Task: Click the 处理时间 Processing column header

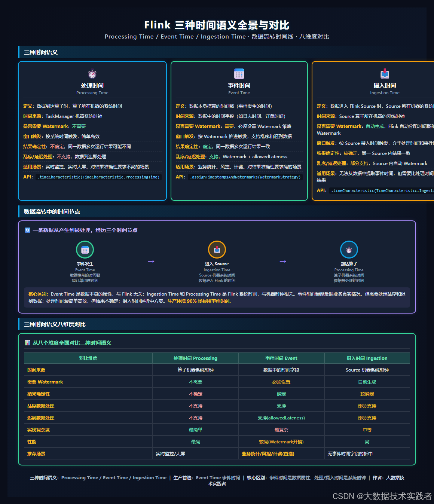Action: pyautogui.click(x=195, y=358)
